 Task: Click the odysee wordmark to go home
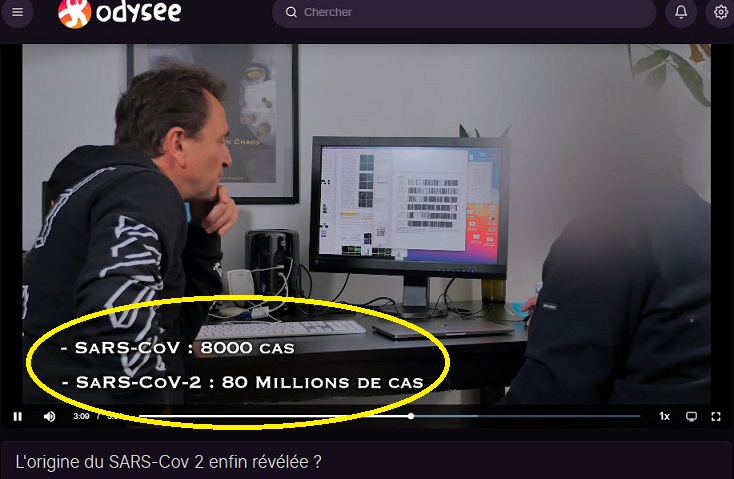click(x=139, y=13)
